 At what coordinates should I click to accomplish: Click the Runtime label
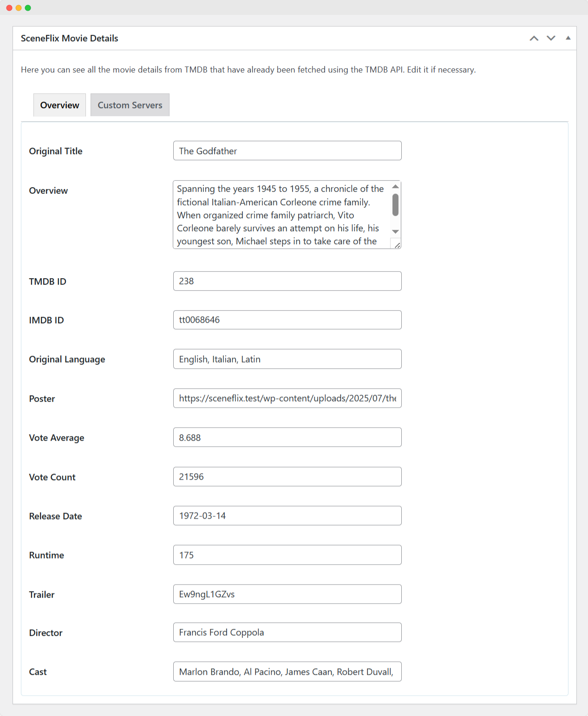[46, 555]
